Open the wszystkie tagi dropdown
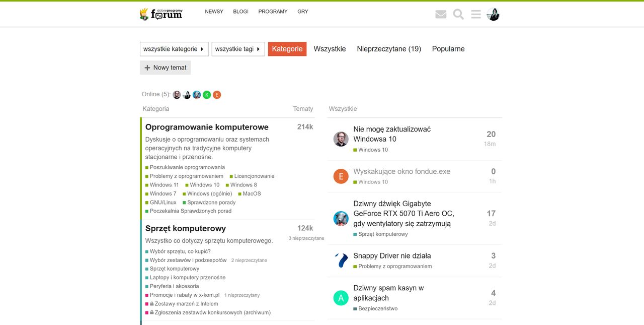 tap(238, 49)
